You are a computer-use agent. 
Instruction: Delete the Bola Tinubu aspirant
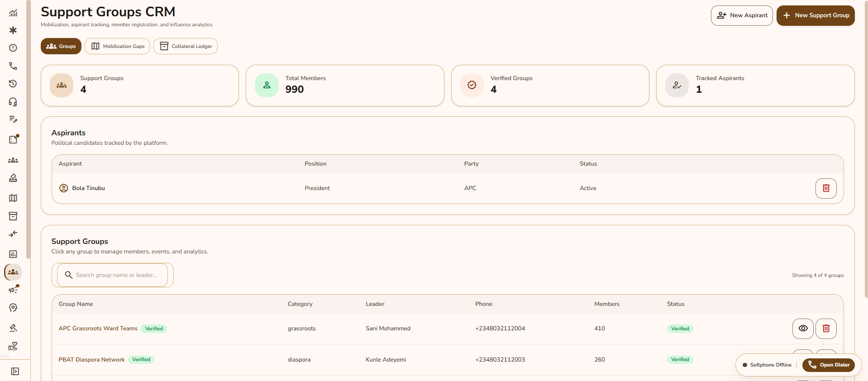coord(826,188)
